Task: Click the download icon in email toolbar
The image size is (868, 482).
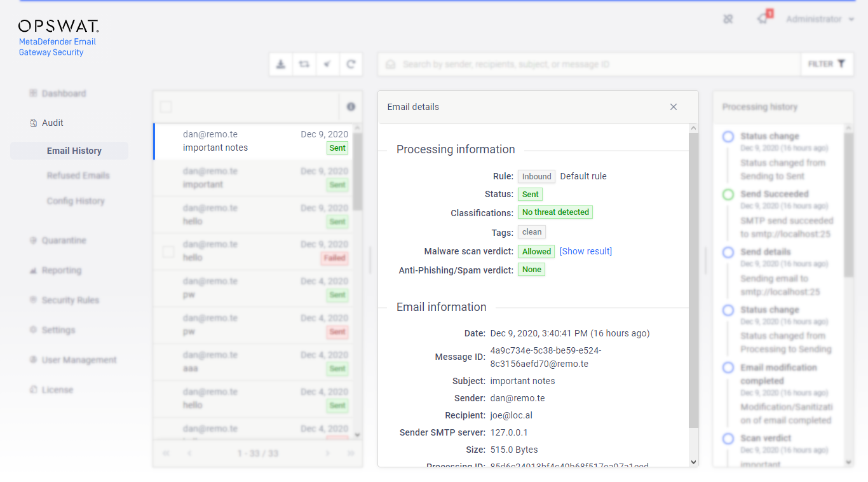Action: [281, 64]
